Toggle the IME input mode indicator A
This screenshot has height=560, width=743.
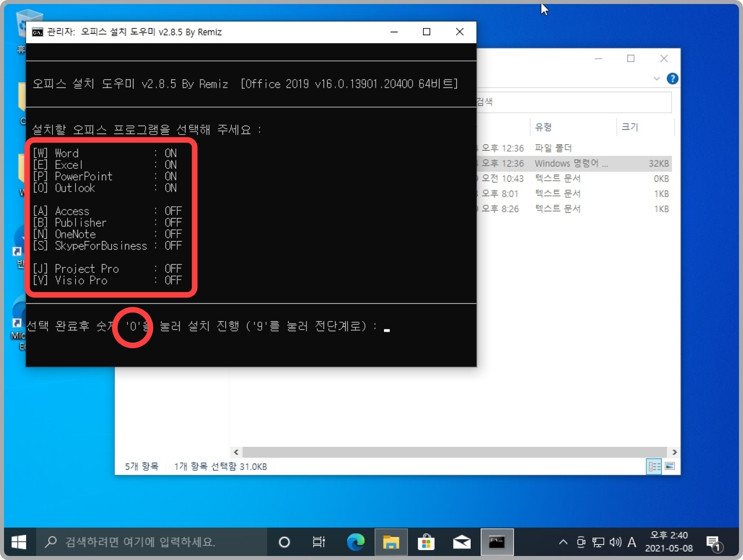(632, 542)
